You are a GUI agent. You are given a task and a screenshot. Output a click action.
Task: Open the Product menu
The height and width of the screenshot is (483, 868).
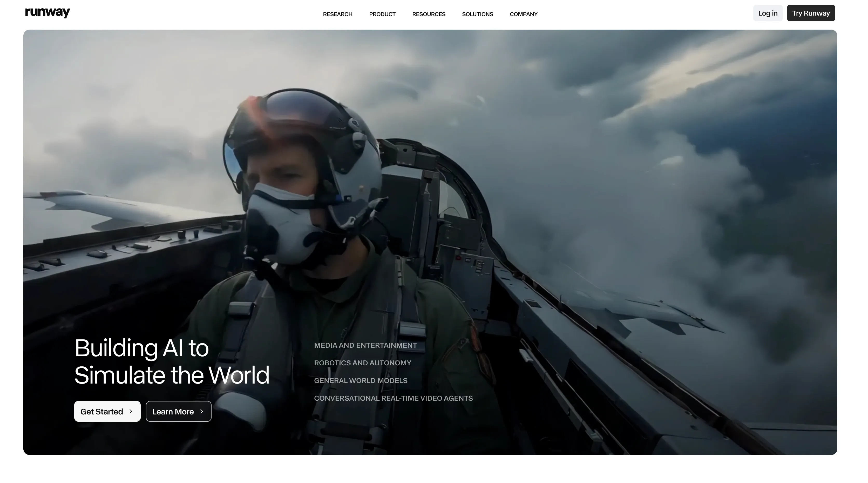point(382,14)
